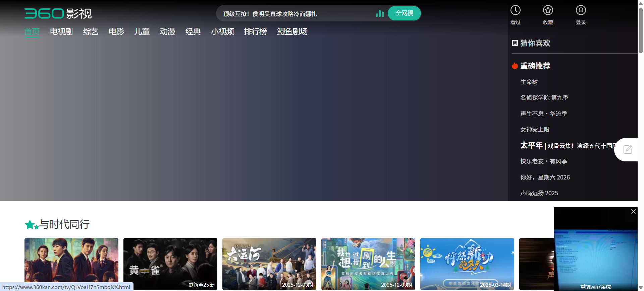The width and height of the screenshot is (644, 291).
Task: Click the scrollbar down arrow
Action: (641, 288)
